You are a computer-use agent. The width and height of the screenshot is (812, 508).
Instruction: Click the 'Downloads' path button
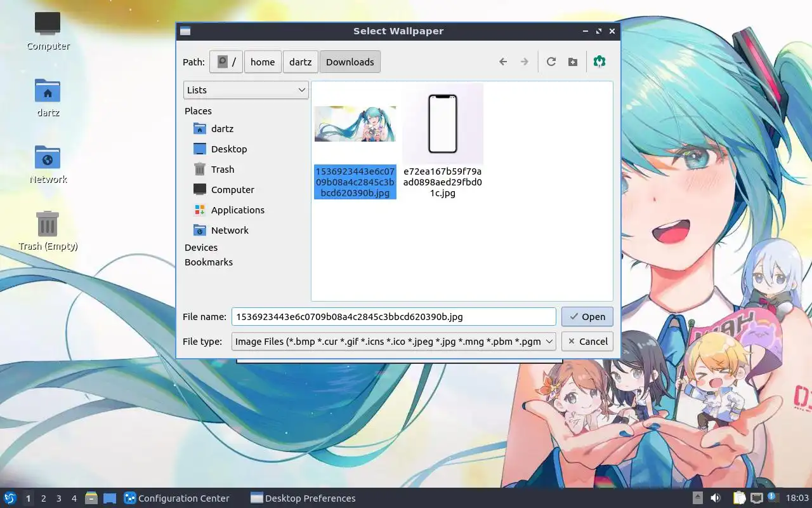pyautogui.click(x=350, y=62)
